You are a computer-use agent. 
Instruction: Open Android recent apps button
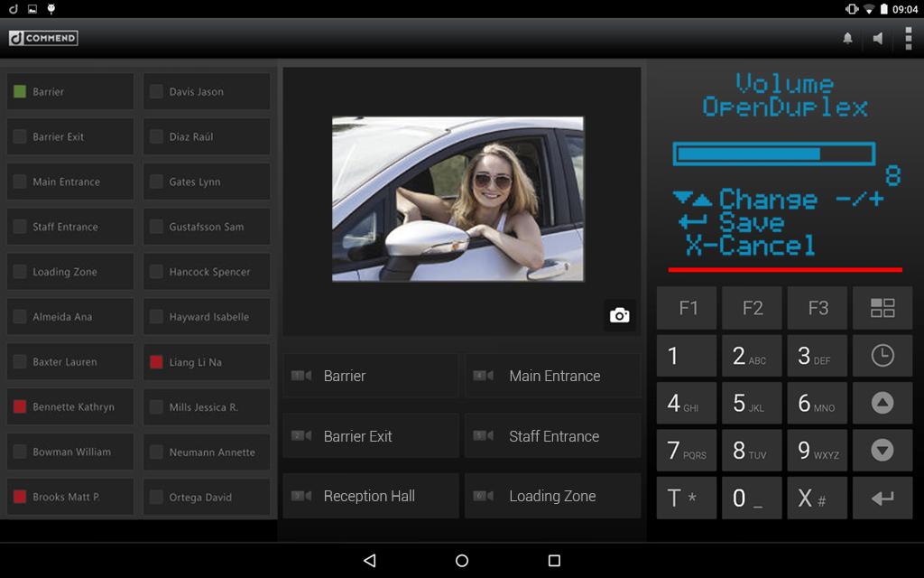click(554, 560)
